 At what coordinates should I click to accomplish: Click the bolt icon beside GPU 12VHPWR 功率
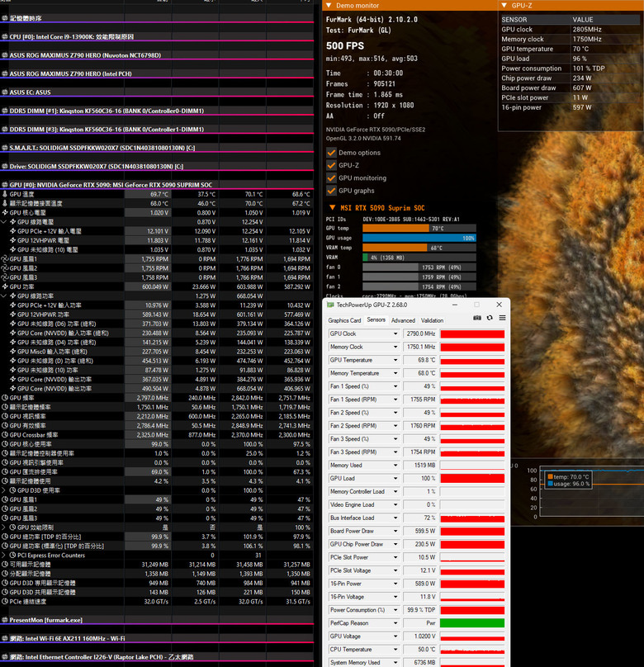click(12, 315)
